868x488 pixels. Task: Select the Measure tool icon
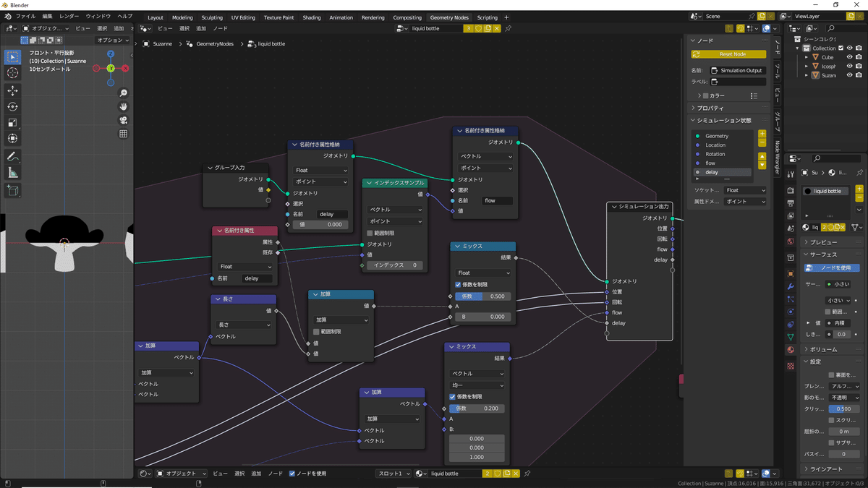coord(12,173)
